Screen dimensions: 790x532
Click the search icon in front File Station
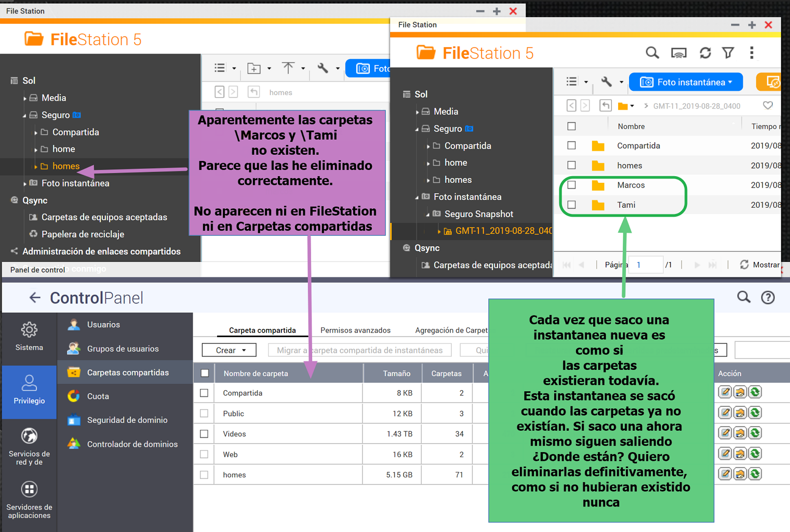tap(652, 52)
